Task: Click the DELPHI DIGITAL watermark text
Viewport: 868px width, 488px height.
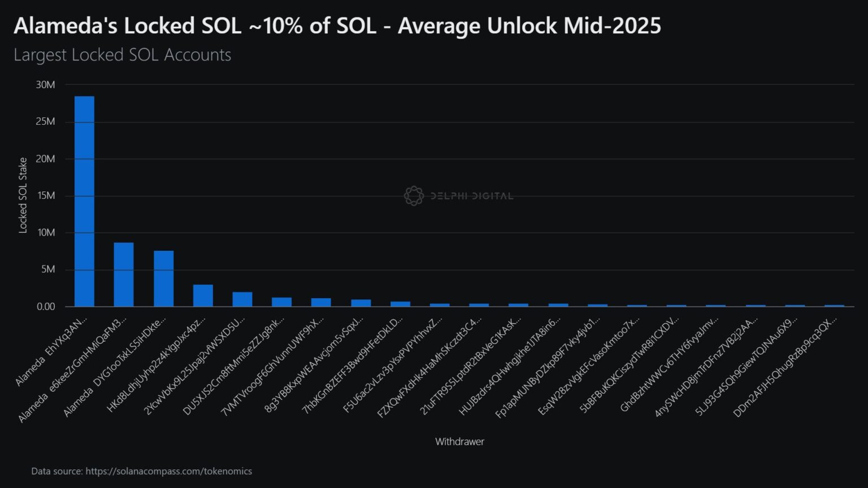Action: [472, 196]
